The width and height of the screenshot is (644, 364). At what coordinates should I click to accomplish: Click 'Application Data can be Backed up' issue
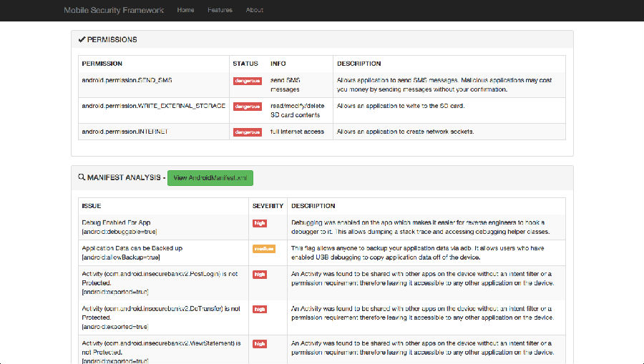(132, 248)
